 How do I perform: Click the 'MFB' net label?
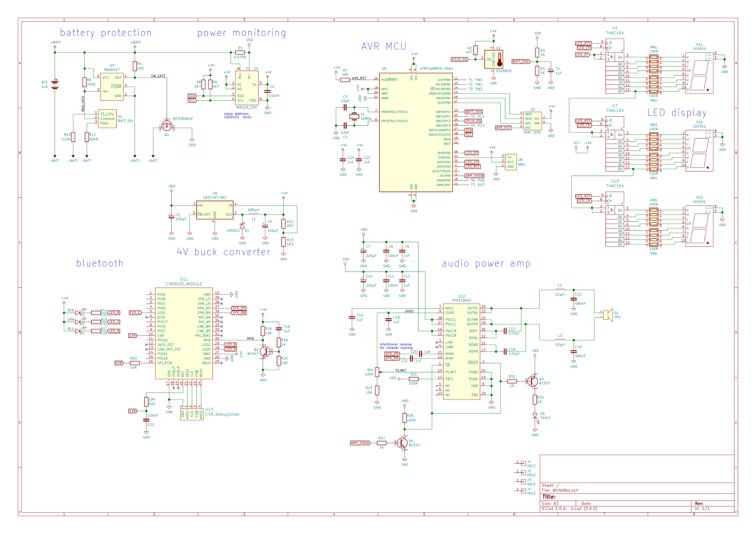(x=251, y=338)
